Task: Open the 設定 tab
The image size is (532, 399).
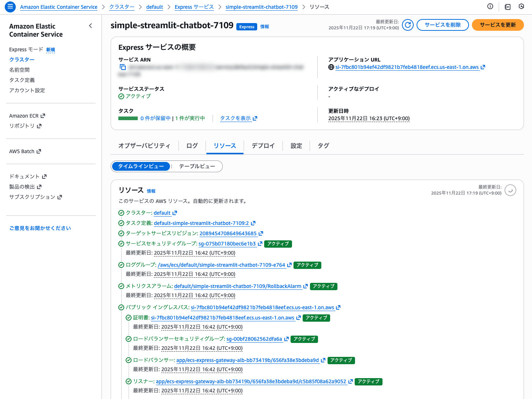Action: pos(296,146)
